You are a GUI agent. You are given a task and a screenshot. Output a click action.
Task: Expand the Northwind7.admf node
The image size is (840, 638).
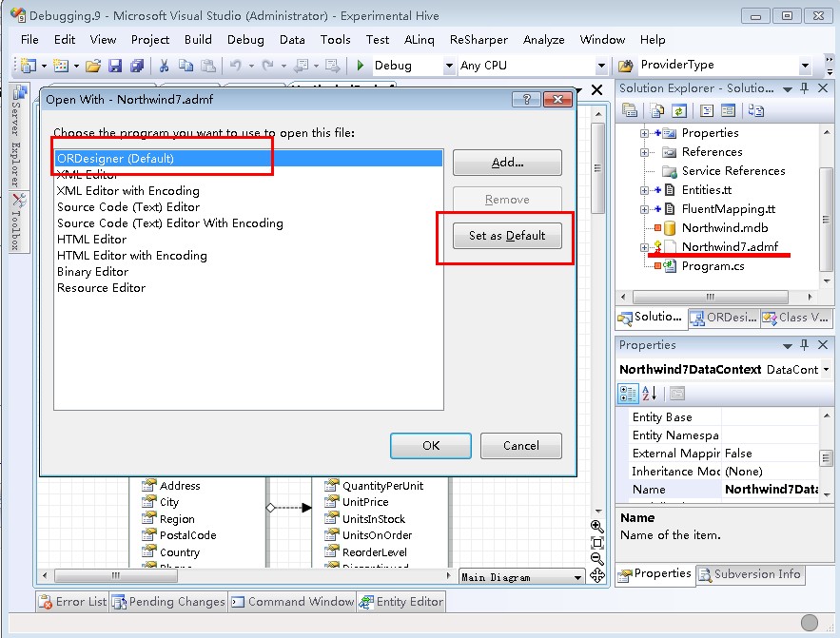point(644,247)
